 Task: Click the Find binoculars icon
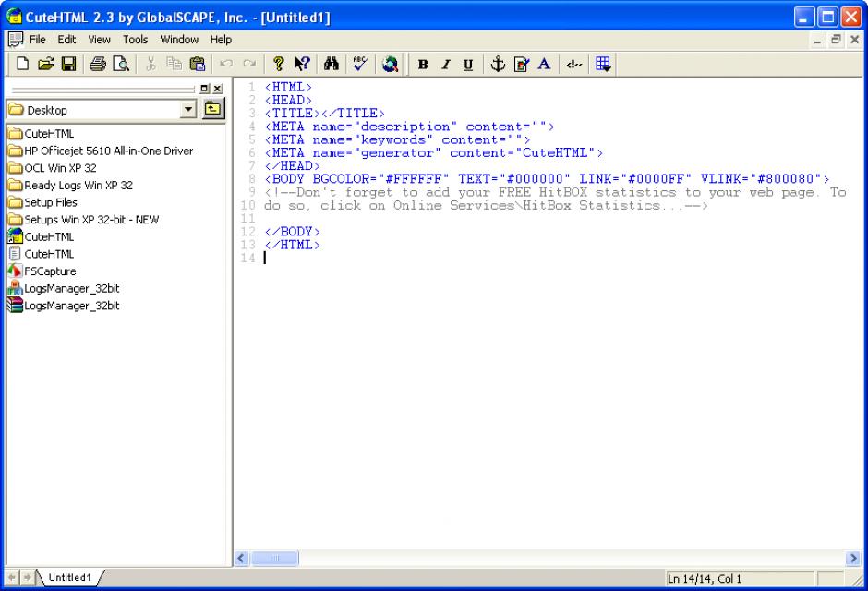[x=331, y=65]
